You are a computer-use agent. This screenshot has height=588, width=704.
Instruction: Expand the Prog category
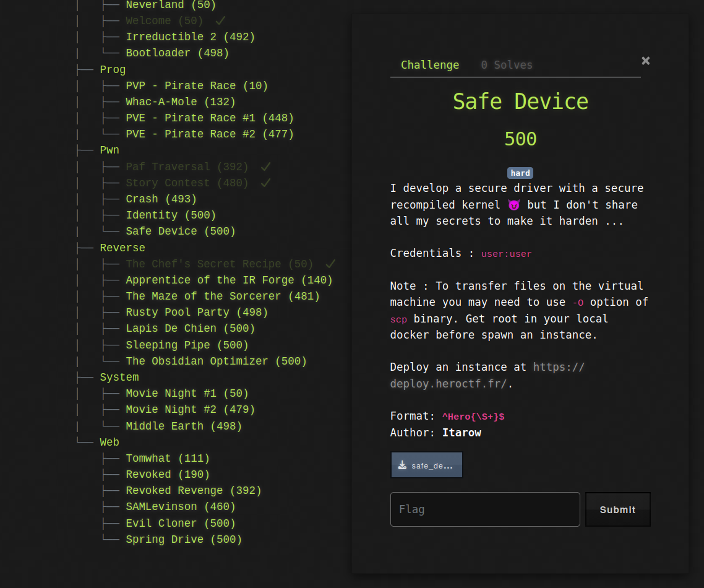pyautogui.click(x=113, y=69)
